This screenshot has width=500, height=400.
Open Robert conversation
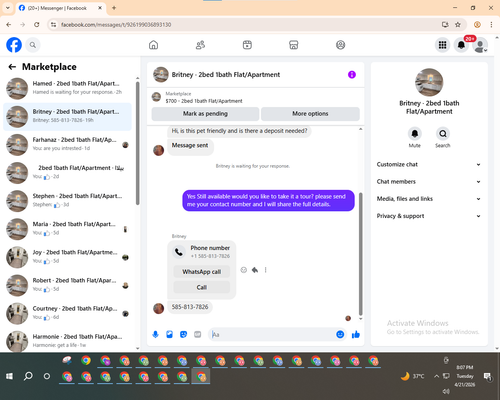pos(67,286)
